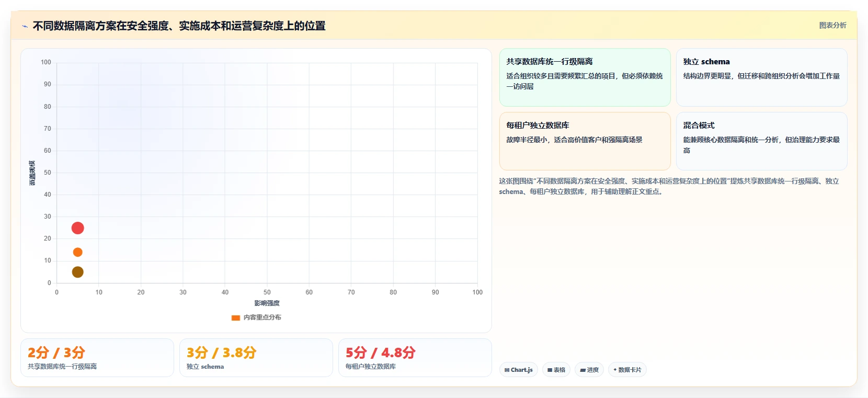
Task: Open the 独立 schema card
Action: [x=762, y=77]
